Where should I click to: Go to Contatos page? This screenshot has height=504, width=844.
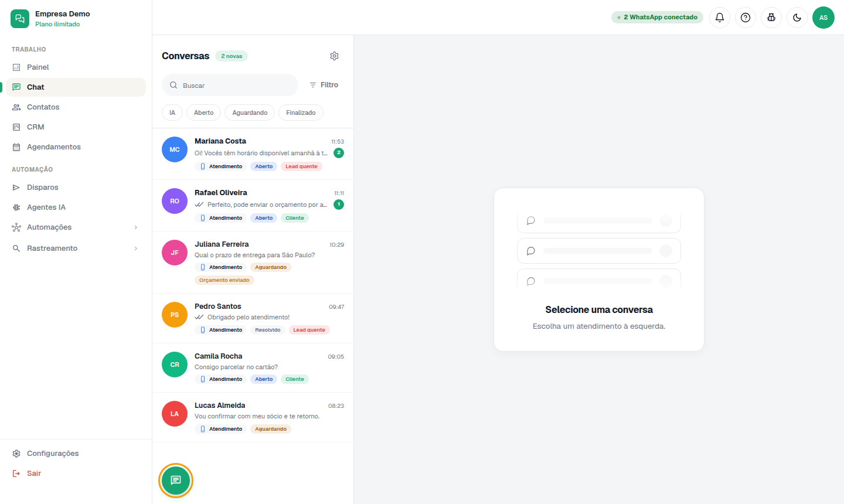tap(76, 107)
